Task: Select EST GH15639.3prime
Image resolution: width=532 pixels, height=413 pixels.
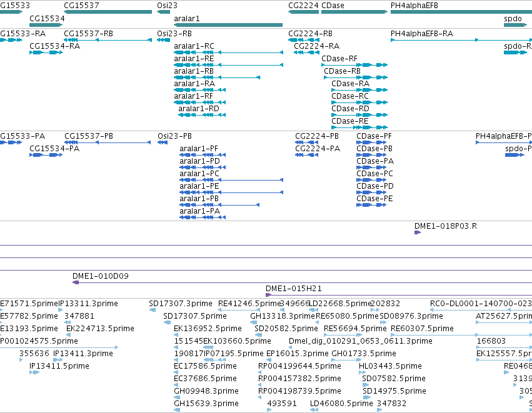Action: (x=176, y=410)
